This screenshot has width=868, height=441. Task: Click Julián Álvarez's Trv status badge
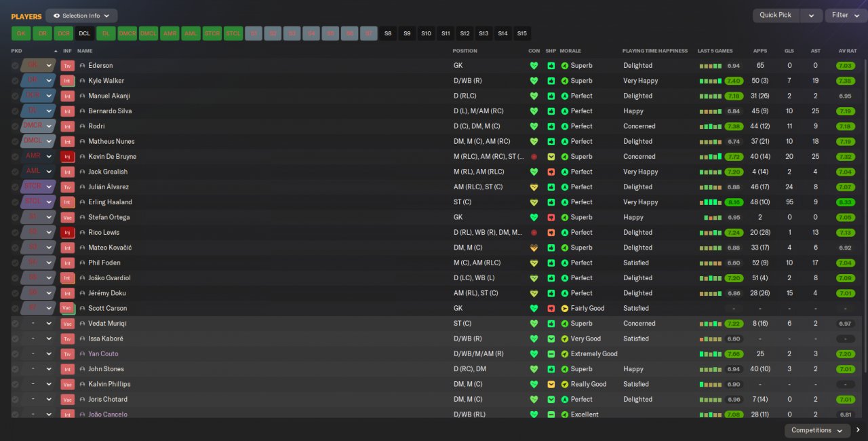(x=67, y=187)
